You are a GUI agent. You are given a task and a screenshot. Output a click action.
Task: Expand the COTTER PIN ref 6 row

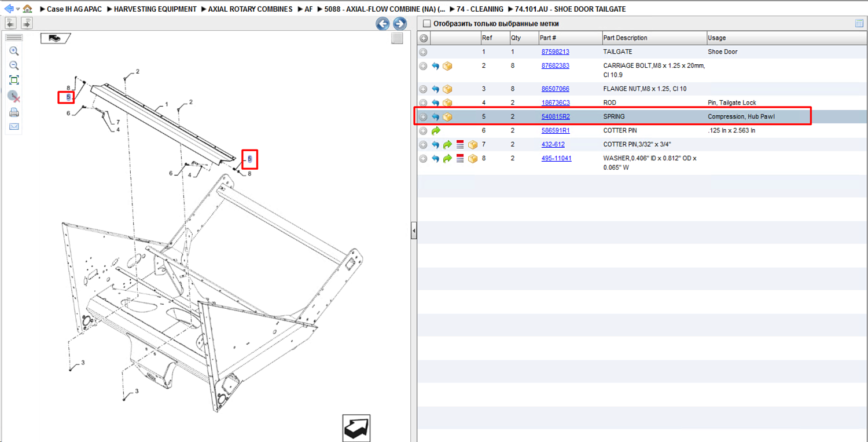(x=424, y=131)
